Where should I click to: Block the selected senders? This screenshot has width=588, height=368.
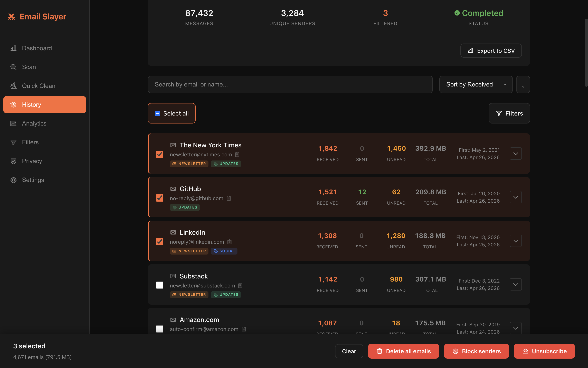[476, 351]
